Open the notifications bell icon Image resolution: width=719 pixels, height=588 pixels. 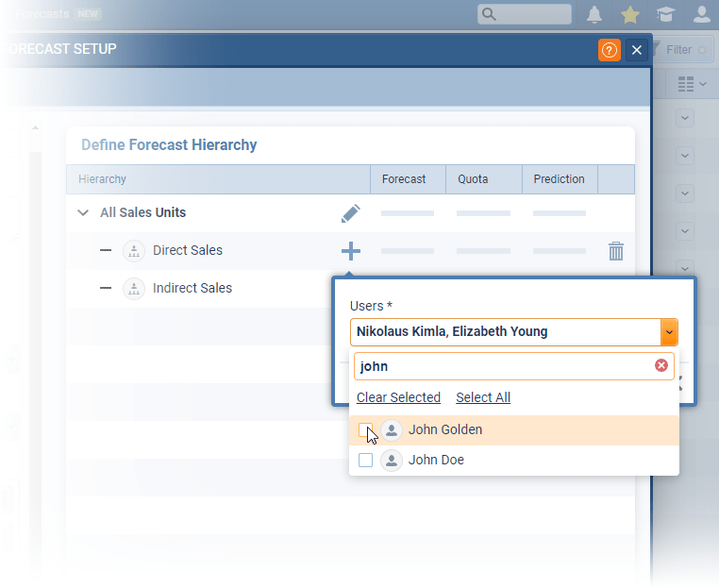594,14
